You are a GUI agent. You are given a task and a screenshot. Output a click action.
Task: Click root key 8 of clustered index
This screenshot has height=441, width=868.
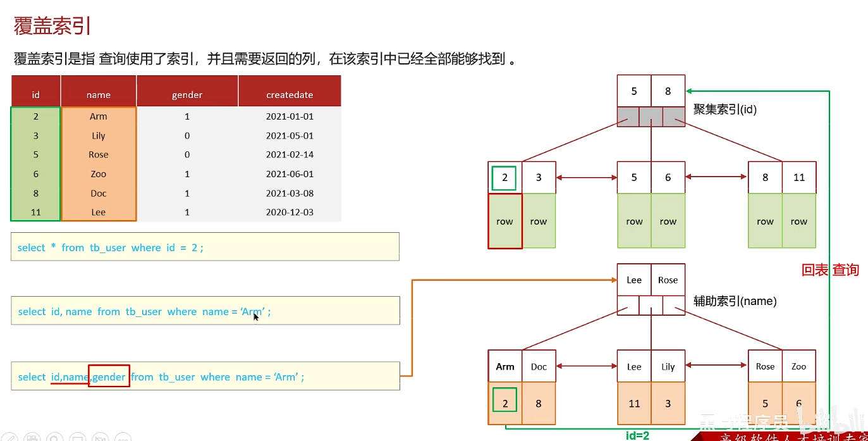pyautogui.click(x=668, y=91)
